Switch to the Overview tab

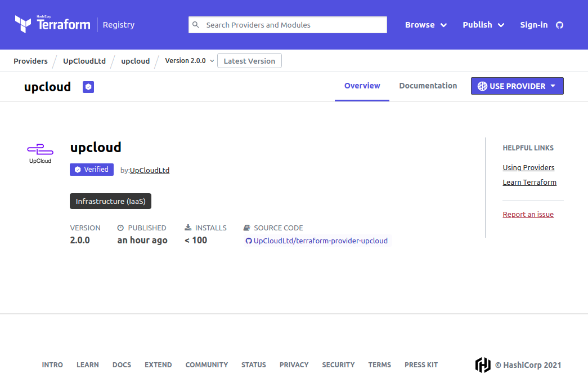click(x=362, y=86)
